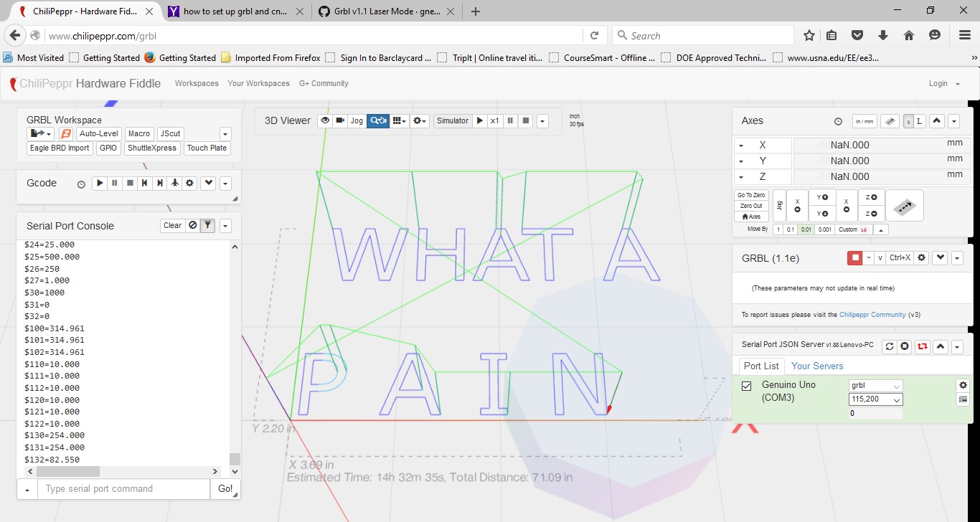This screenshot has width=980, height=522.
Task: Refresh the serial port list
Action: coord(890,346)
